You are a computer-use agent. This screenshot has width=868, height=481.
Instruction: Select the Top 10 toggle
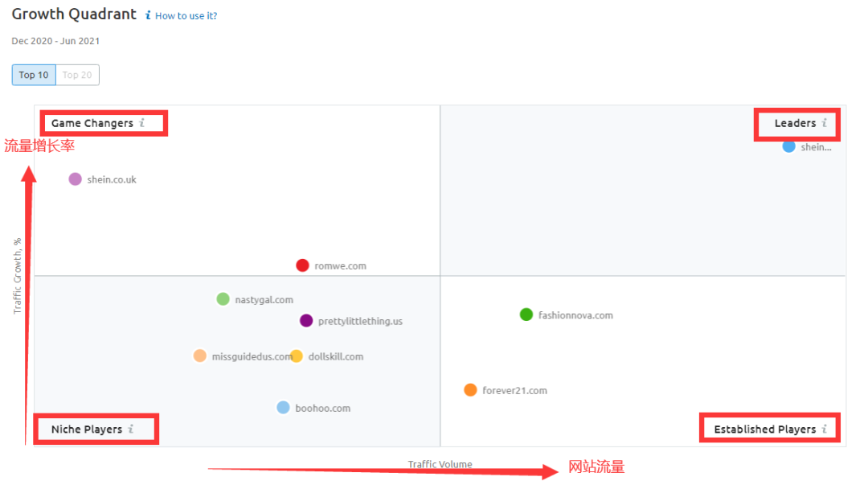click(34, 75)
